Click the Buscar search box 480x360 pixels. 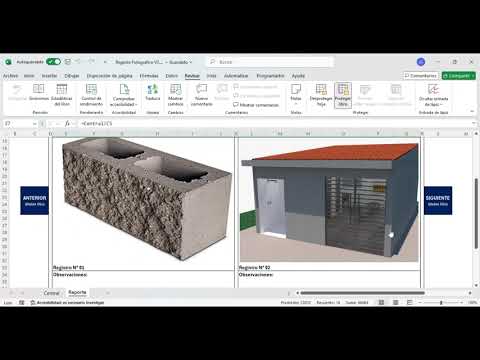(x=271, y=62)
